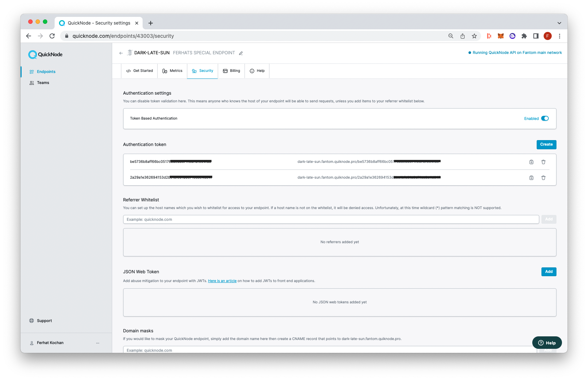Go forward in browser history
Viewport: 588px width, 380px height.
(x=40, y=36)
